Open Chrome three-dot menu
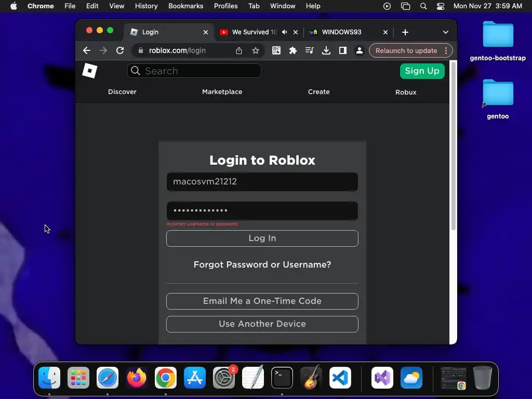The width and height of the screenshot is (532, 399). (x=446, y=50)
